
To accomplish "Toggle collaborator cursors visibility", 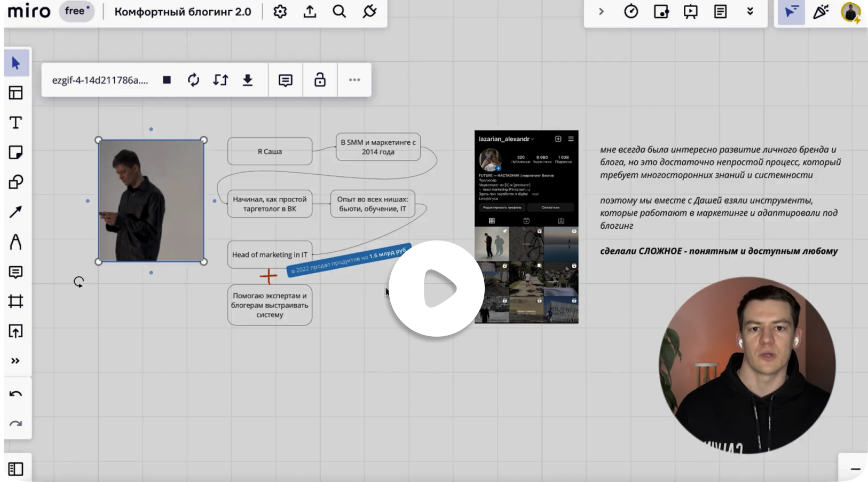I will pos(791,12).
